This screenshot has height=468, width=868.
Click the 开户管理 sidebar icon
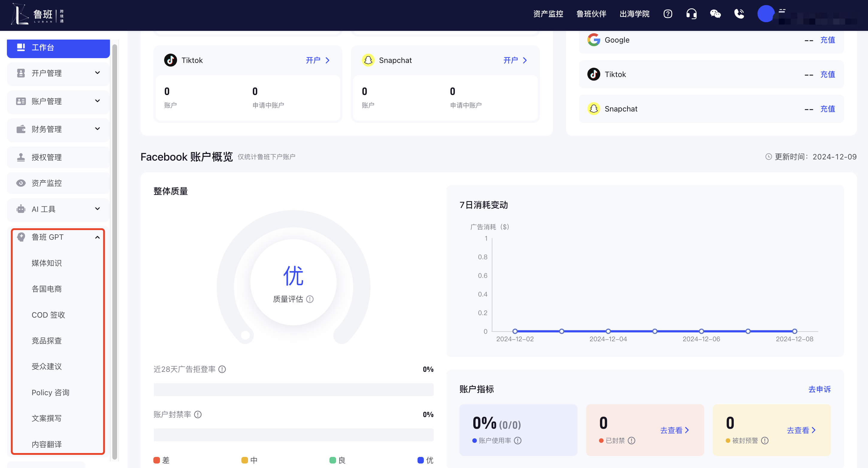(x=21, y=73)
